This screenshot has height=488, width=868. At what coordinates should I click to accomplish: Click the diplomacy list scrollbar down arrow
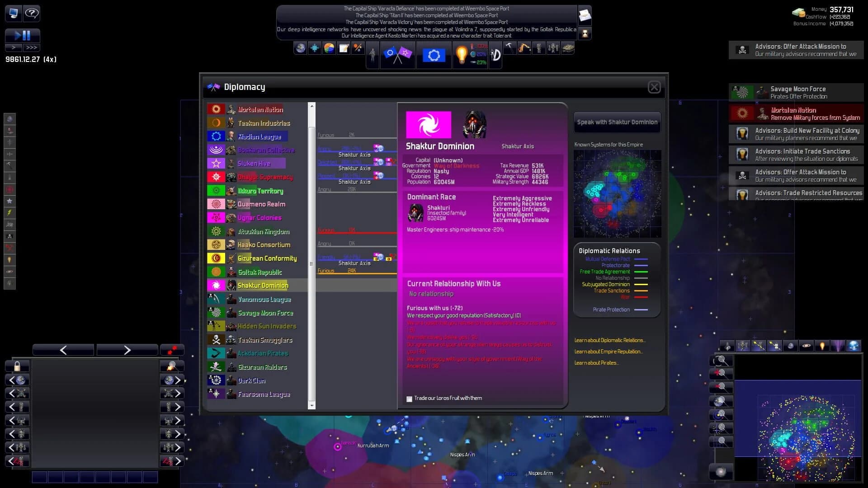coord(312,405)
